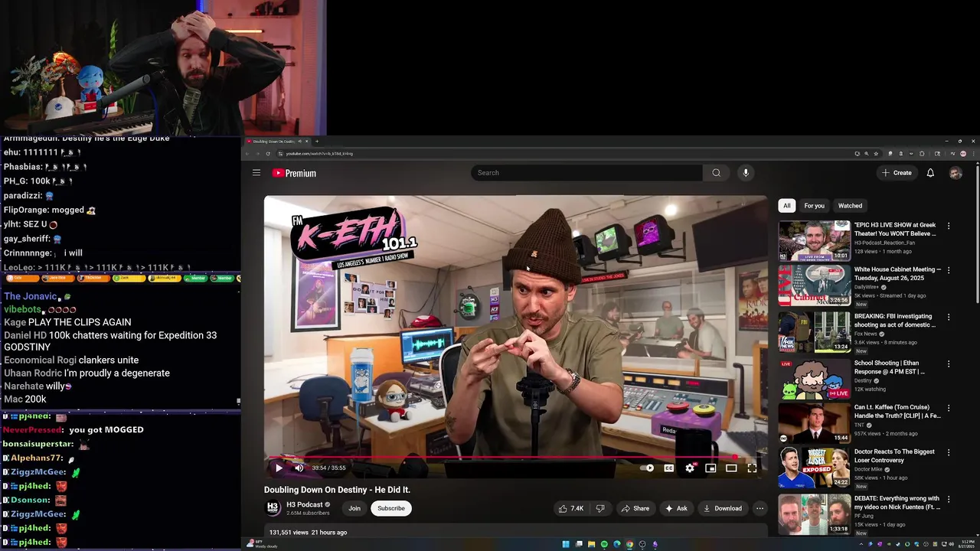Go back in browser history
The image size is (980, 551).
(x=248, y=154)
